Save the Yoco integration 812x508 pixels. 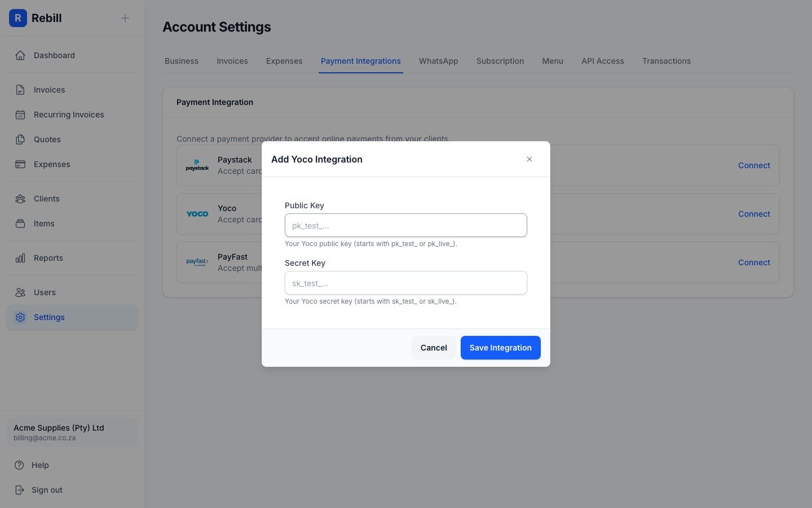point(500,348)
